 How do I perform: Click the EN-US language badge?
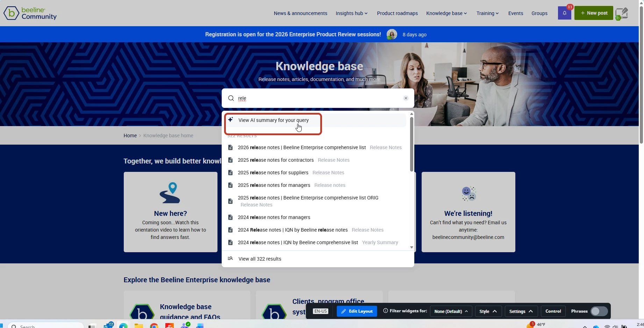[321, 311]
